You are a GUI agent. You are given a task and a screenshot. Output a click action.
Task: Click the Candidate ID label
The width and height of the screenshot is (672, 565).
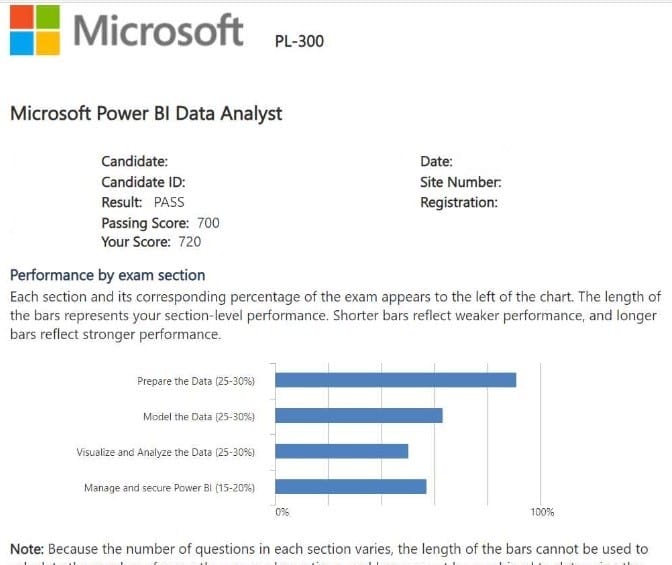click(x=143, y=182)
